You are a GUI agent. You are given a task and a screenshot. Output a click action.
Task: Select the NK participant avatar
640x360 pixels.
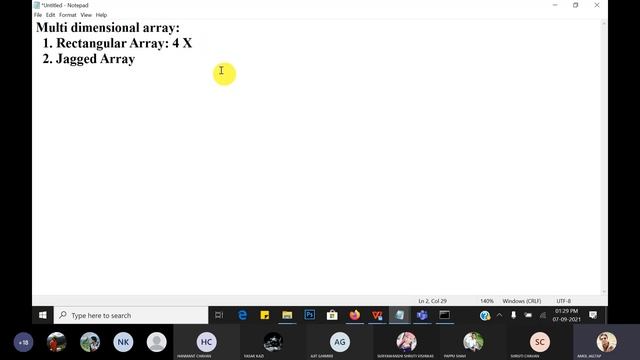point(123,342)
